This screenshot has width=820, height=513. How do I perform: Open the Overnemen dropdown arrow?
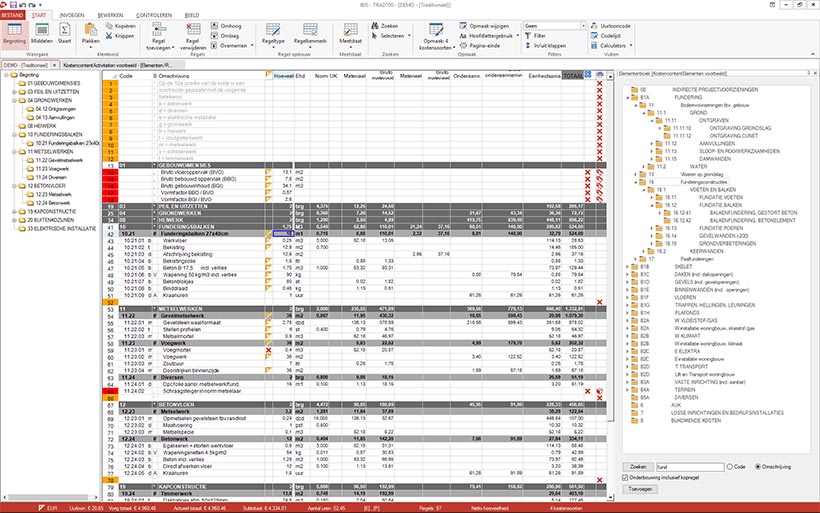(x=252, y=45)
